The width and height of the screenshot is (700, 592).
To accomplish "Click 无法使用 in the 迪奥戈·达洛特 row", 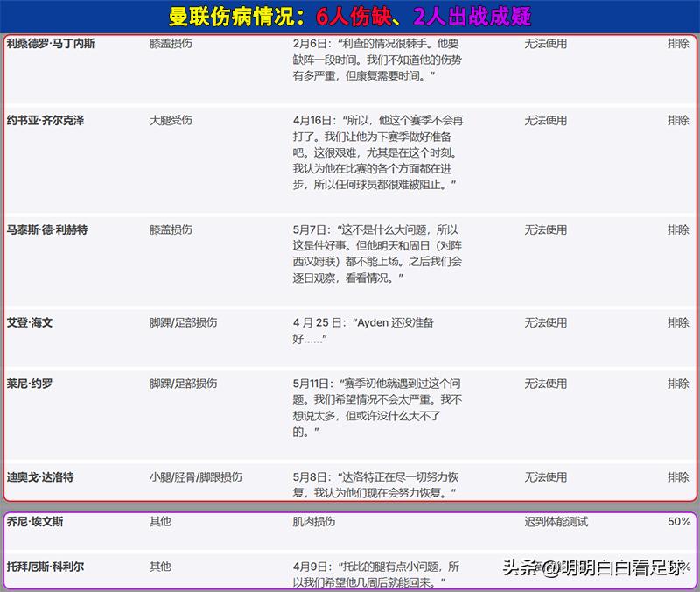I will coord(545,476).
